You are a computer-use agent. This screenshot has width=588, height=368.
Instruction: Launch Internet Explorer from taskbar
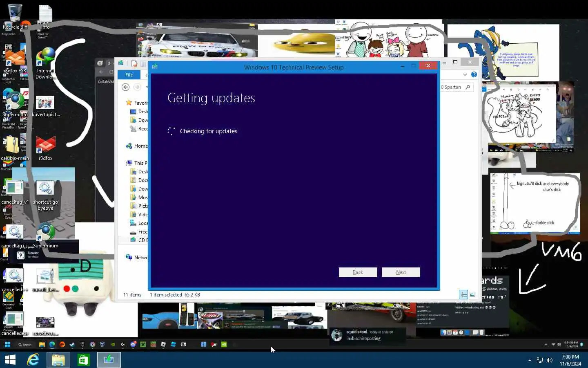click(x=33, y=360)
